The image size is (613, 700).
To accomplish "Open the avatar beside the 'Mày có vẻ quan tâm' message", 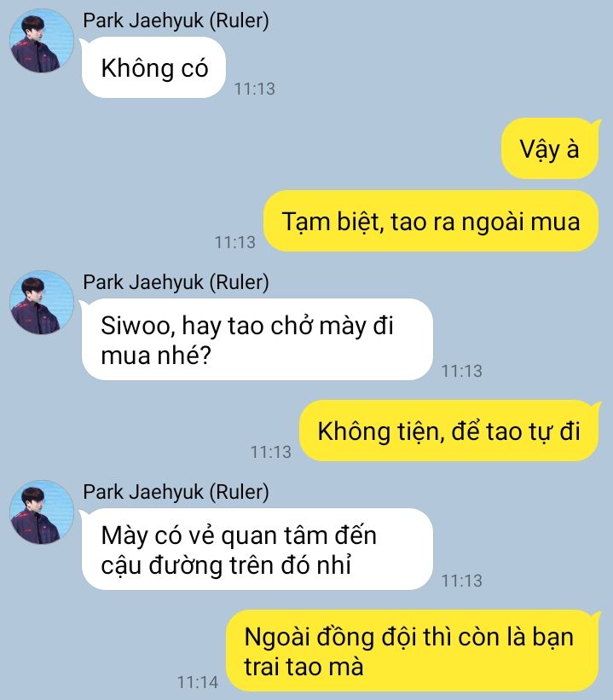I will point(42,512).
